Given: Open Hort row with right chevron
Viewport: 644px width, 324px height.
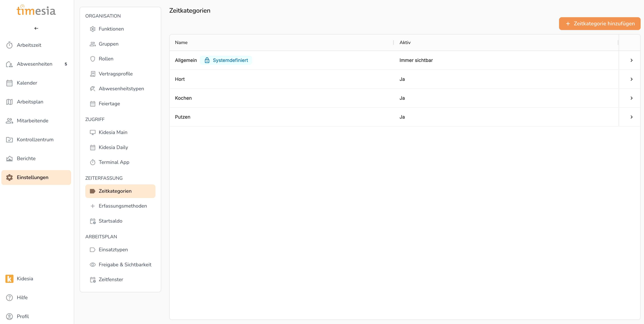Looking at the screenshot, I should (x=632, y=79).
